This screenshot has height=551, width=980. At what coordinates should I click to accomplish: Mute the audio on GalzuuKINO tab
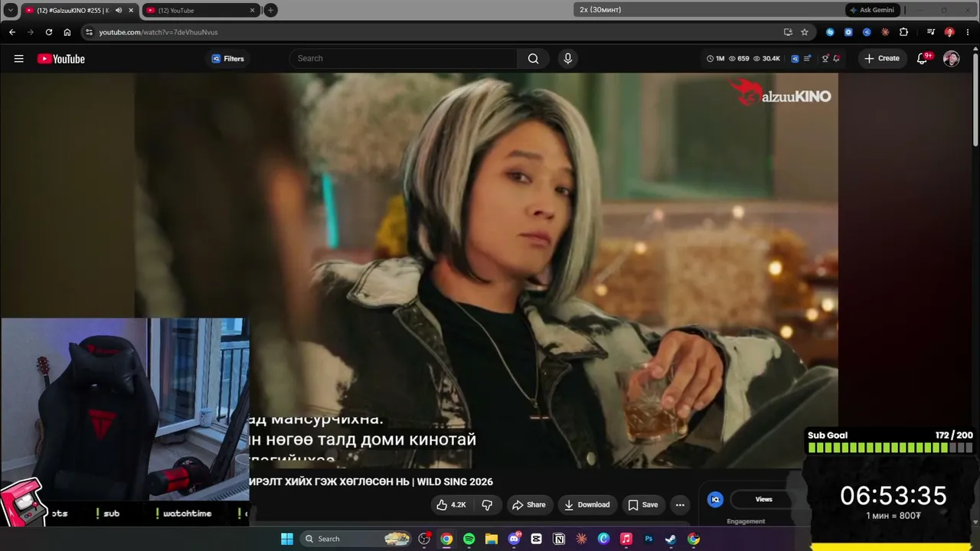coord(119,11)
